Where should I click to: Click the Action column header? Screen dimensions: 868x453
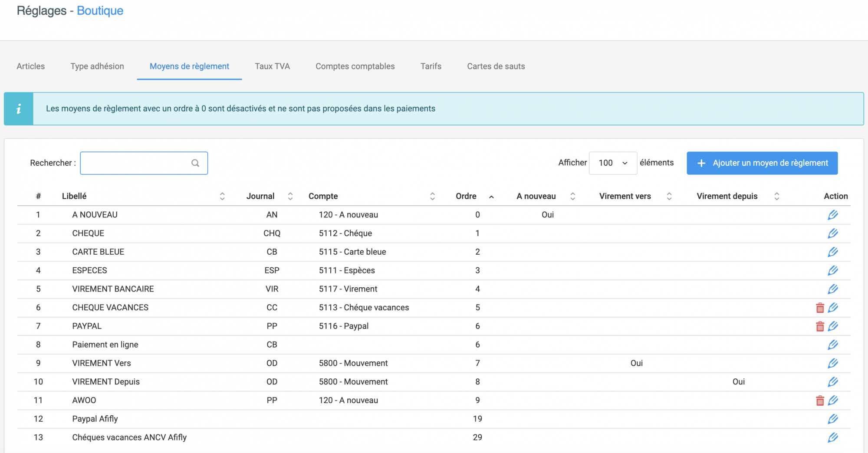836,196
